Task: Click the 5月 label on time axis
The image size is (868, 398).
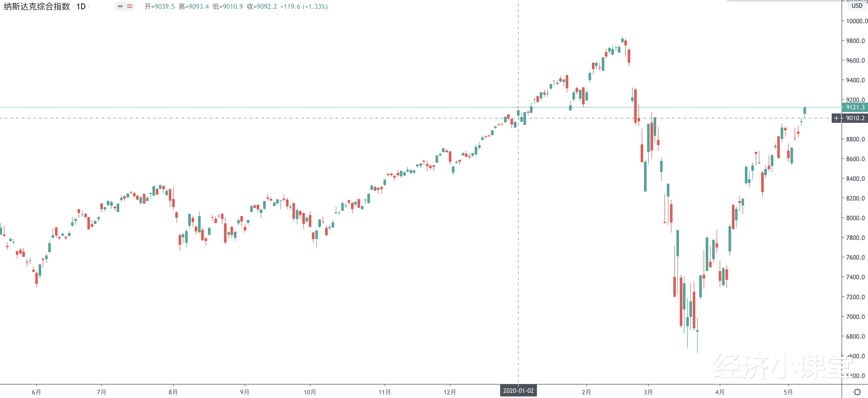Action: 788,392
